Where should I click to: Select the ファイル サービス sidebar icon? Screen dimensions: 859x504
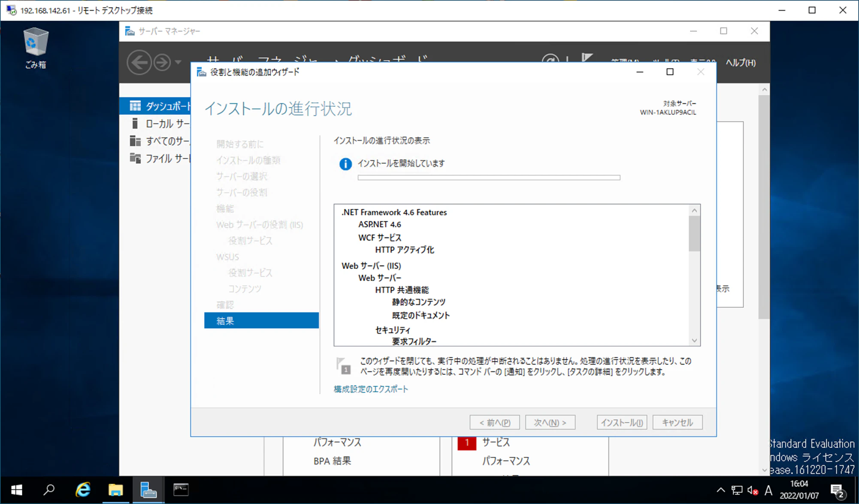click(135, 158)
